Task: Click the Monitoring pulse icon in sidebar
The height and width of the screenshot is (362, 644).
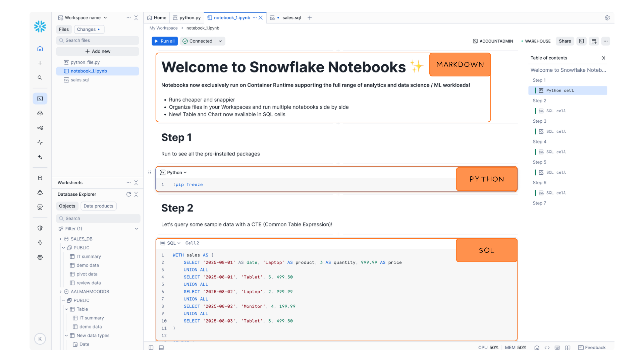Action: point(40,142)
